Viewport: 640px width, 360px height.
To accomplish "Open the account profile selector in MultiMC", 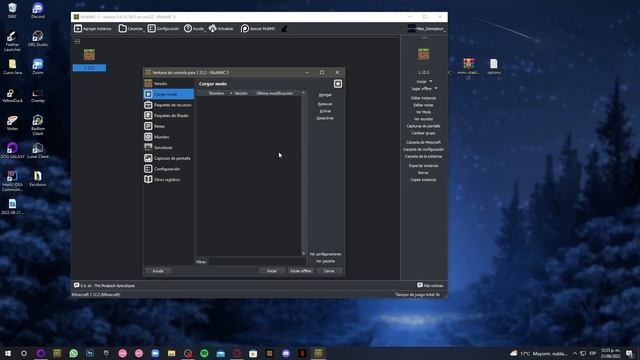I will [x=426, y=29].
